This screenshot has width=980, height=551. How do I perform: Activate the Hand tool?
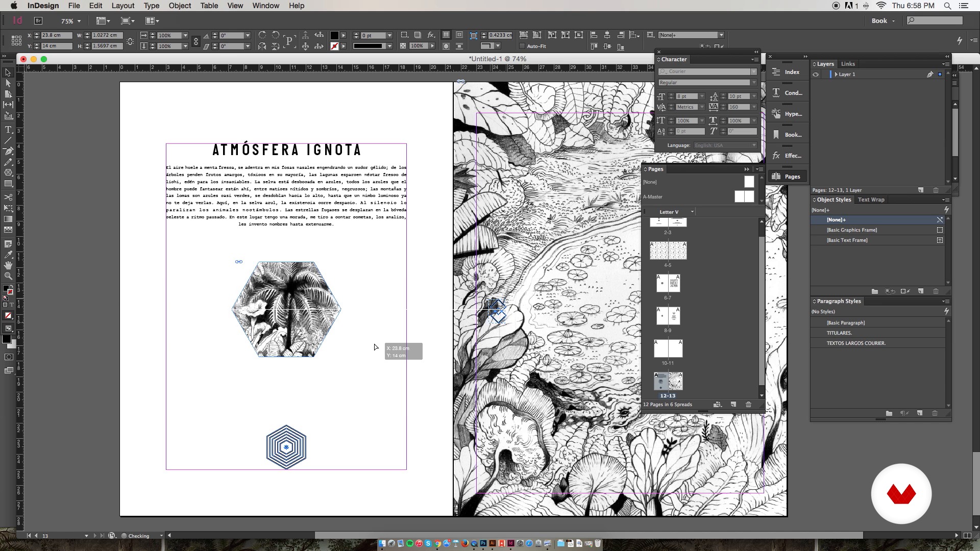point(8,265)
